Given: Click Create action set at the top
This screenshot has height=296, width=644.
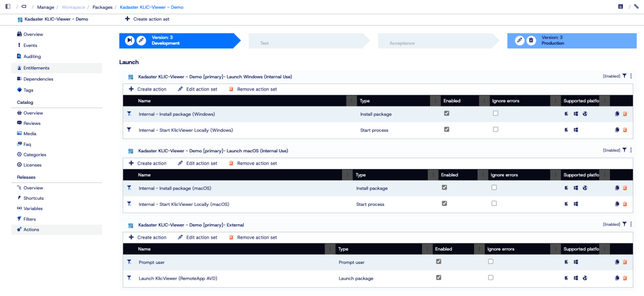Looking at the screenshot, I should pos(147,19).
